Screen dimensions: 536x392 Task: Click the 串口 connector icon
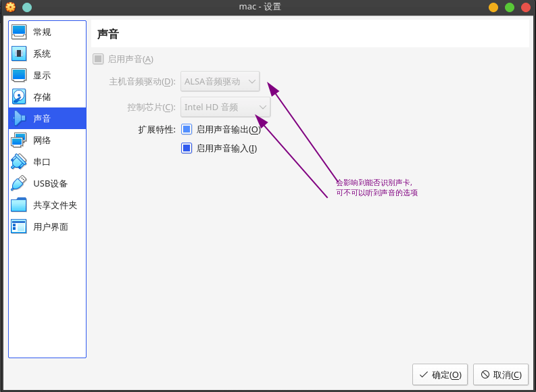(x=19, y=162)
